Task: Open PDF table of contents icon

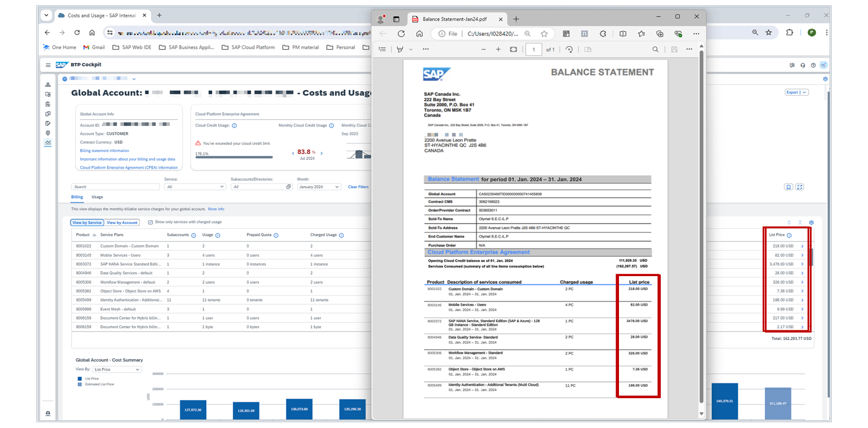Action: pyautogui.click(x=382, y=49)
